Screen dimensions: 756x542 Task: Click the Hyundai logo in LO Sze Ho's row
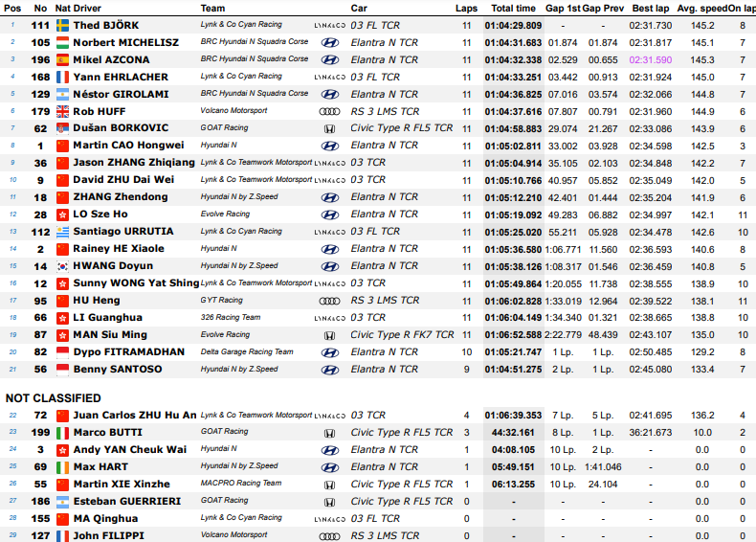(330, 215)
